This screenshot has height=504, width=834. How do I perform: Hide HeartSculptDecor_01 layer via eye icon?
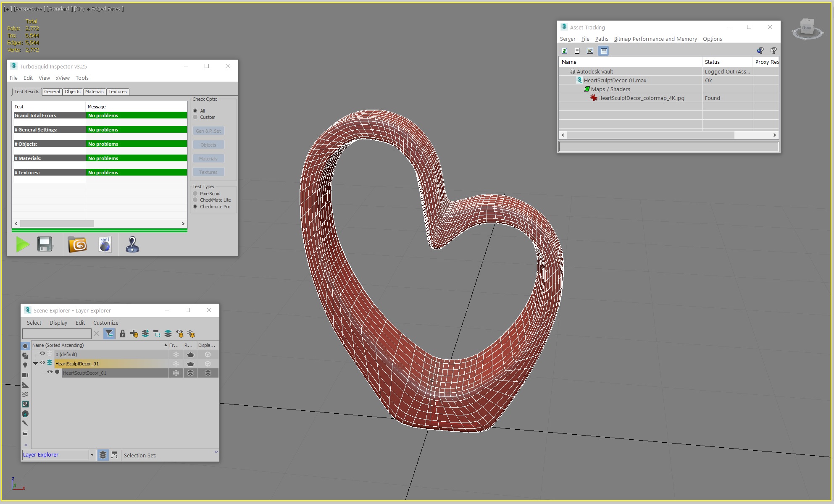42,363
